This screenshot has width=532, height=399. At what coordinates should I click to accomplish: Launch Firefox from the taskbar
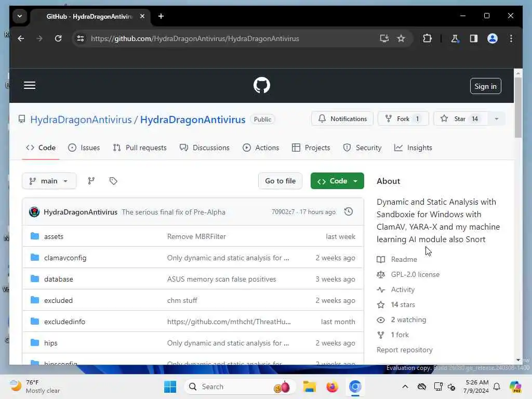pyautogui.click(x=332, y=387)
